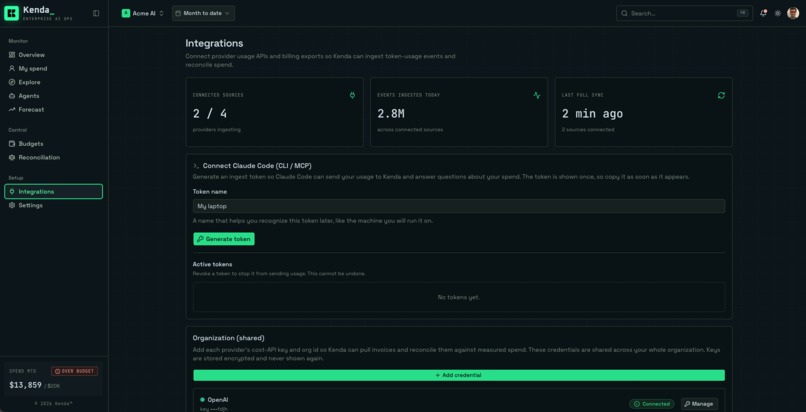
Task: Go to Overview in sidebar
Action: [x=53, y=55]
